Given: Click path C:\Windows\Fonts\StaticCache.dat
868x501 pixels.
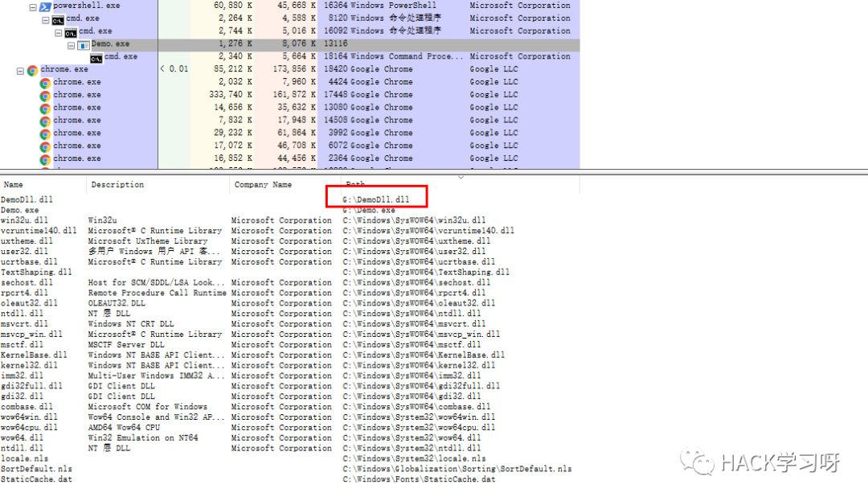Looking at the screenshot, I should pos(419,479).
